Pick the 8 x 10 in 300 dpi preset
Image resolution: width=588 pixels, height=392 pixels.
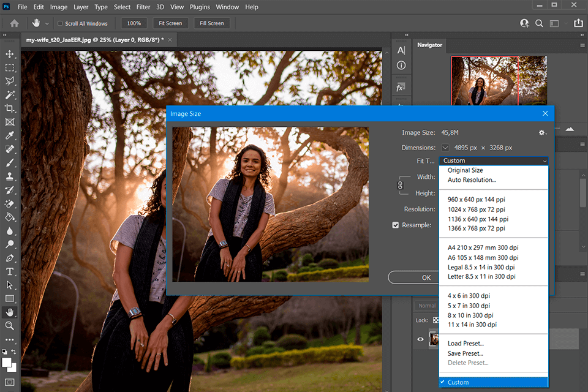(494, 315)
